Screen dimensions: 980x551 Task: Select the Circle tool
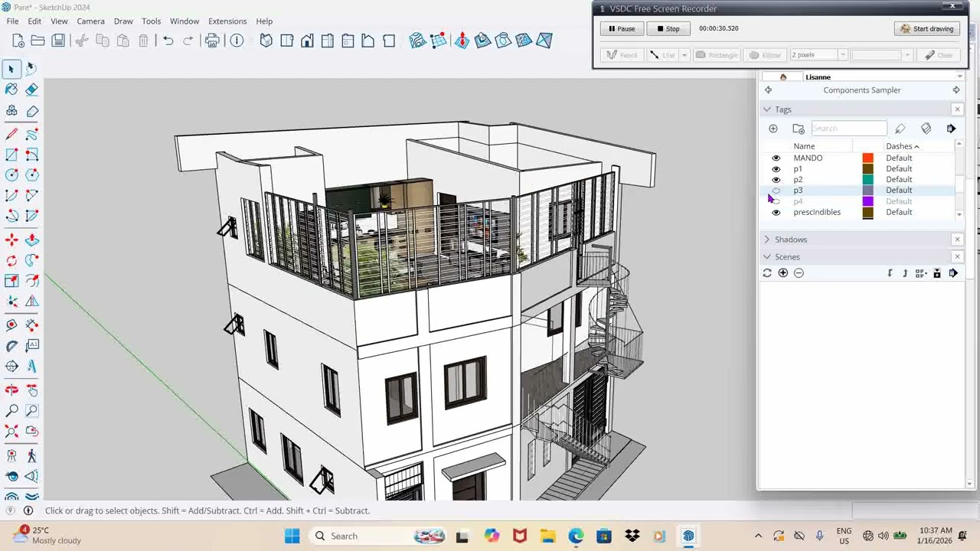[11, 175]
